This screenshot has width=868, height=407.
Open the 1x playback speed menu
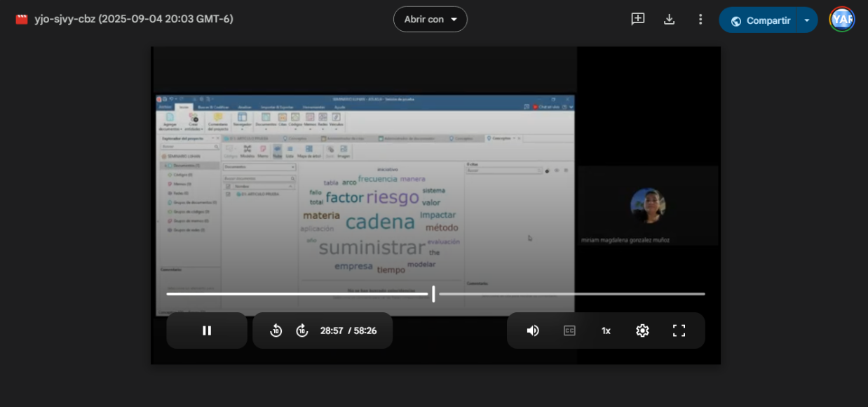[606, 331]
